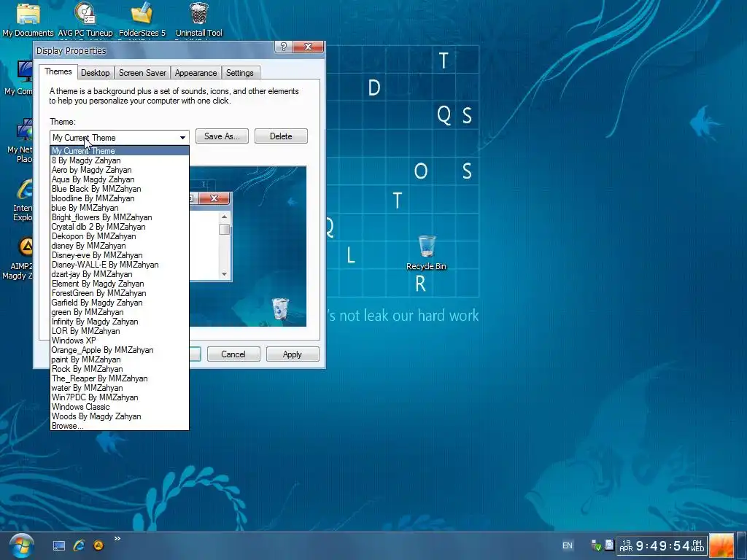Select the My Network Places desktop icon

pos(20,141)
